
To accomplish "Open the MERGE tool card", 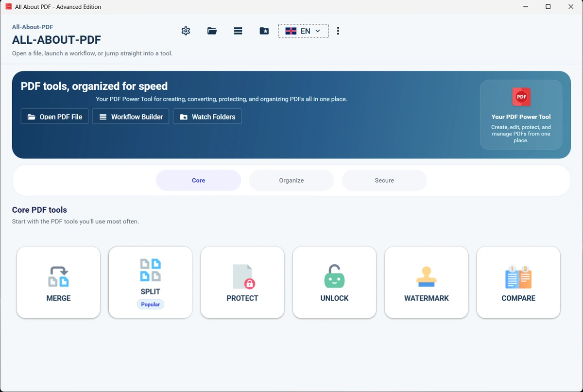I will click(58, 282).
